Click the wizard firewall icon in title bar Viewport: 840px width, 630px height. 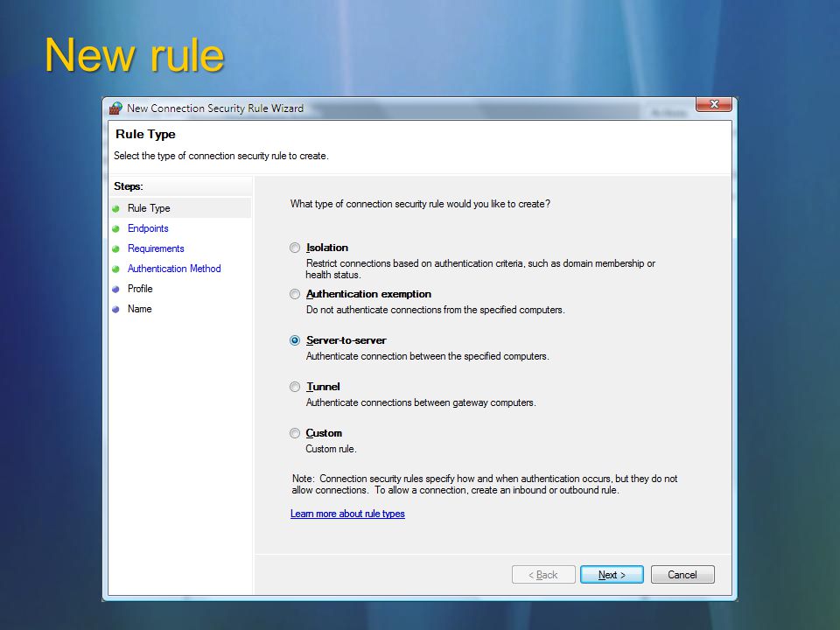(115, 108)
